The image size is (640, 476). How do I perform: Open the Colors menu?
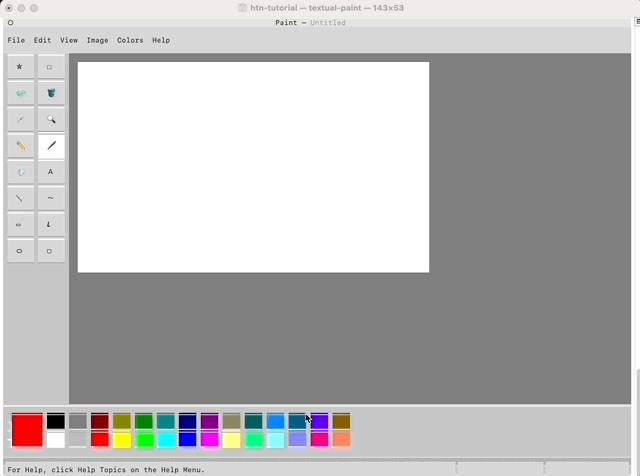pyautogui.click(x=130, y=41)
